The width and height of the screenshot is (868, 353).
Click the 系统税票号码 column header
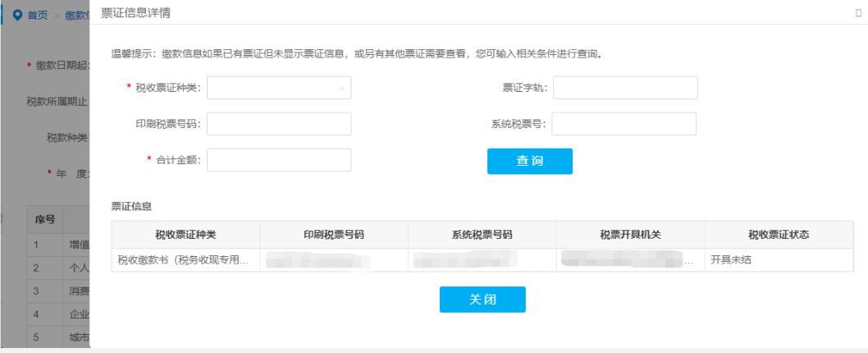tap(482, 235)
